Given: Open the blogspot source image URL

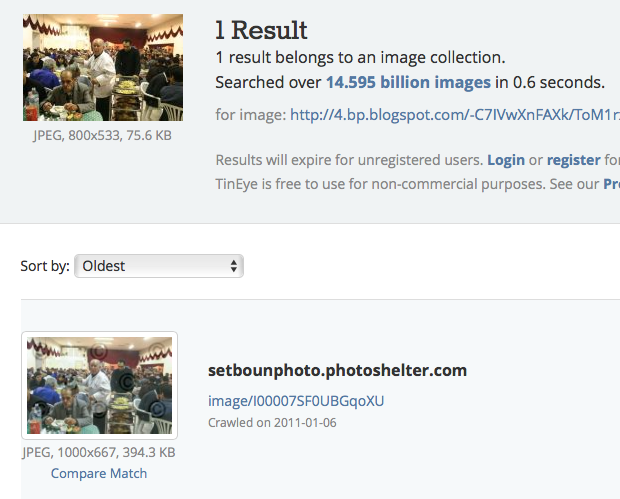Looking at the screenshot, I should [455, 115].
